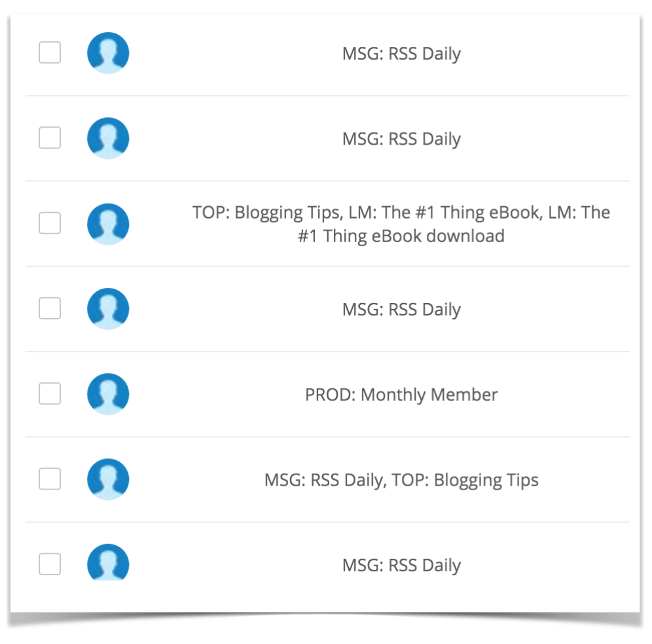Open the avatar in the last RSS Daily row
The image size is (652, 644).
coord(108,563)
